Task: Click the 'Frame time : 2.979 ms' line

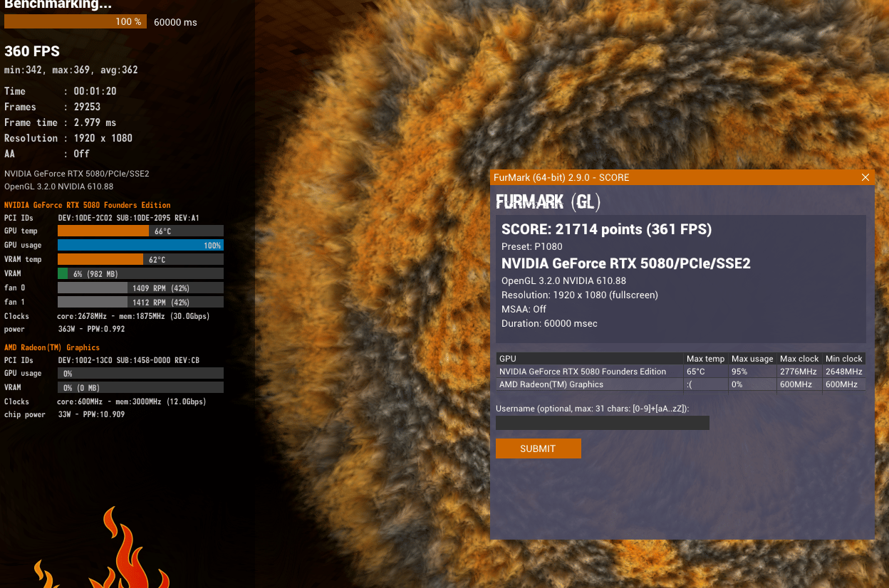Action: coord(61,122)
